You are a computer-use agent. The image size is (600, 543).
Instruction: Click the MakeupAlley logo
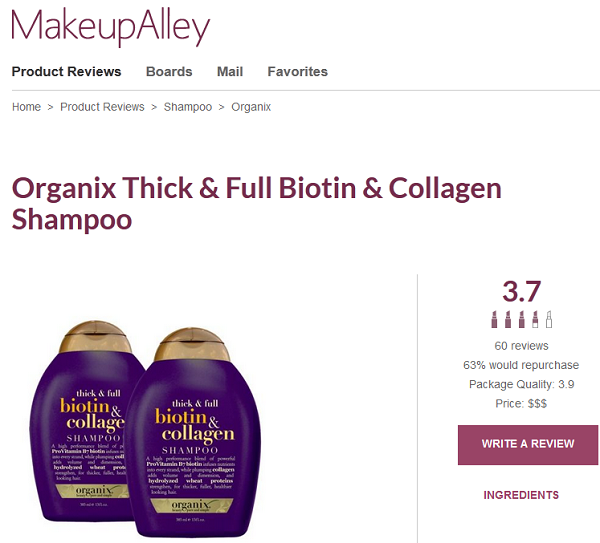click(111, 26)
